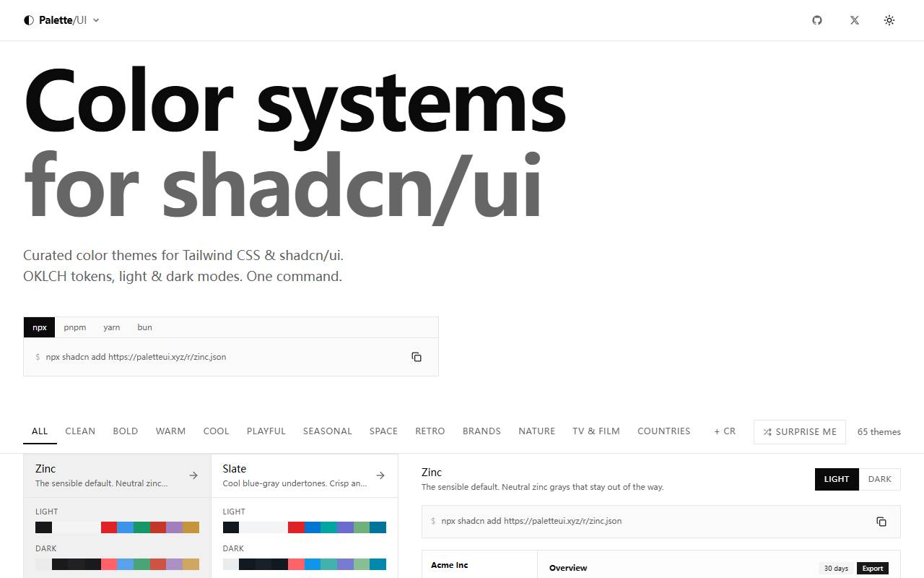Filter themes by TV & FILM

coord(596,431)
